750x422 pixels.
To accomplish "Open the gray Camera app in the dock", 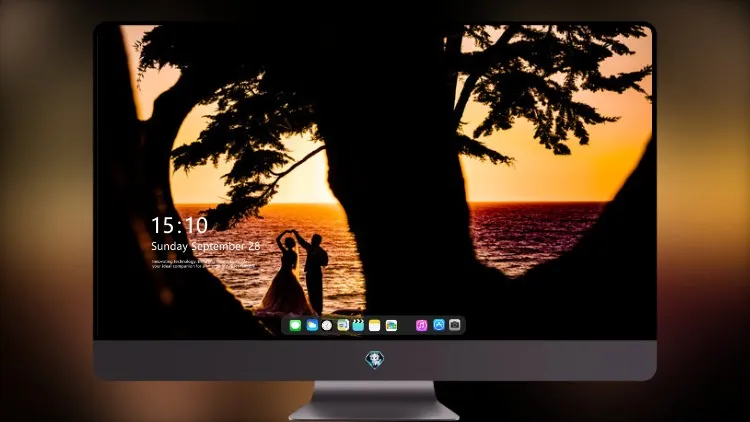I will coord(455,325).
